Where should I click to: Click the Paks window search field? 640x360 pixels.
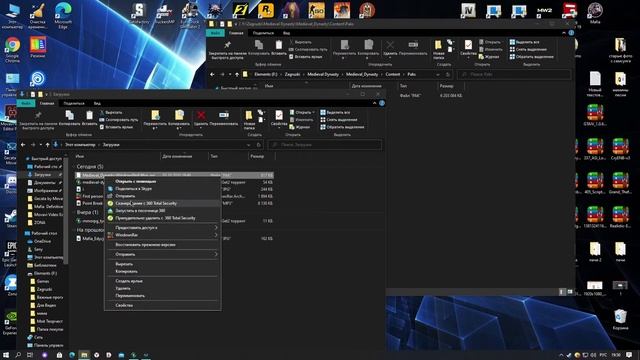coord(513,74)
